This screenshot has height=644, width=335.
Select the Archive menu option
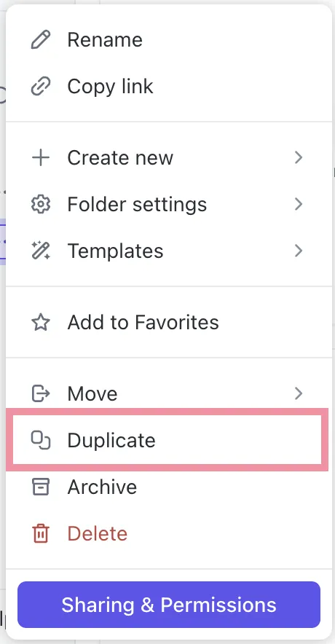tap(169, 487)
